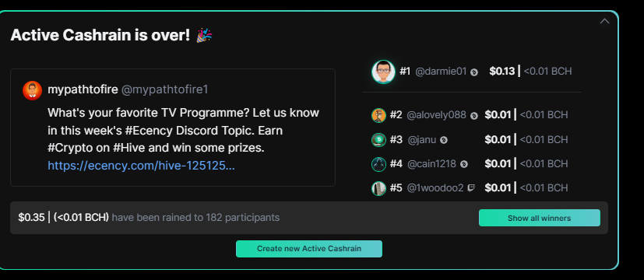Open the ecency.com/hive-125125 link
Image resolution: width=644 pixels, height=280 pixels.
[141, 166]
